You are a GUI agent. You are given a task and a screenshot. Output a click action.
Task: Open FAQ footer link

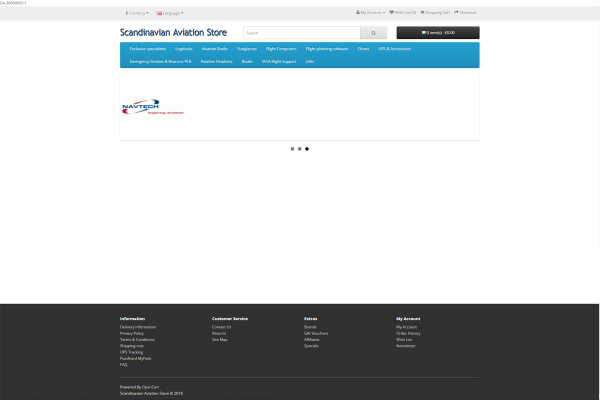pos(123,364)
